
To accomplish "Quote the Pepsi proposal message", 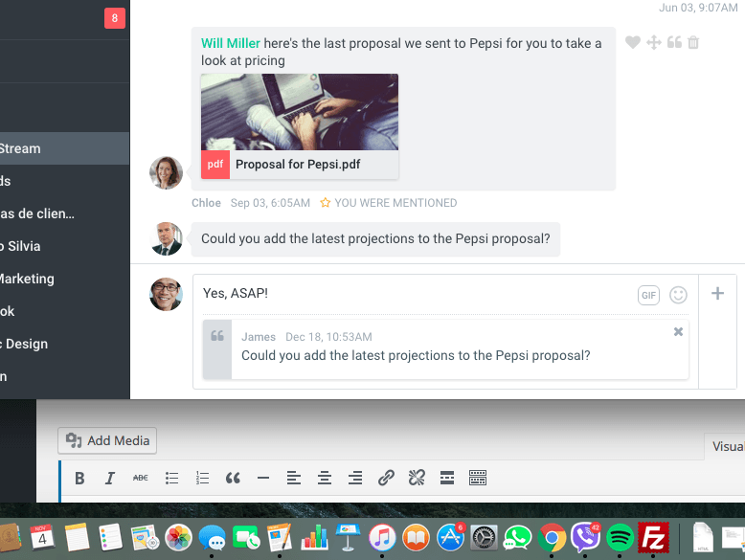I will tap(674, 42).
